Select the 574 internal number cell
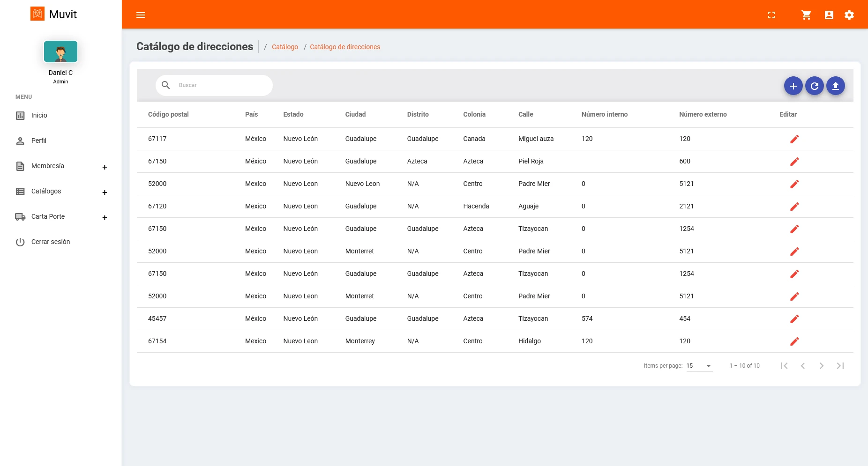The width and height of the screenshot is (868, 466). coord(587,318)
